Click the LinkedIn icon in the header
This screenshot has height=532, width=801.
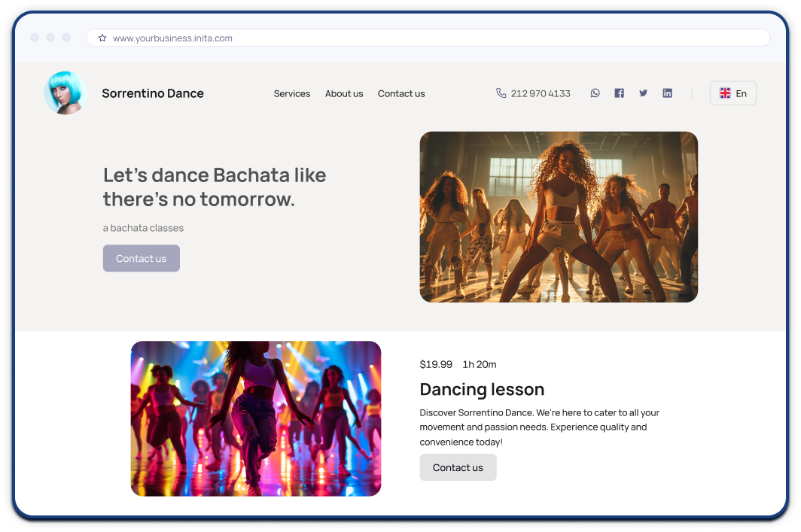(x=667, y=93)
